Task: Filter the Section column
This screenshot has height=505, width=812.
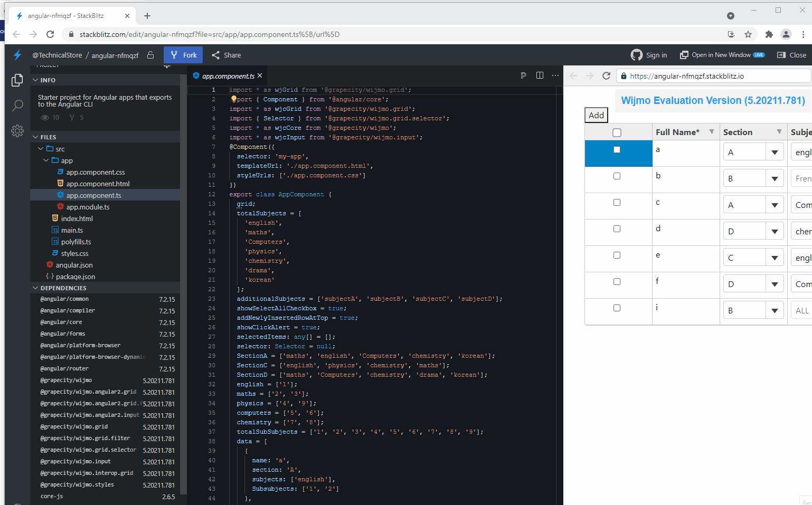Action: (779, 132)
